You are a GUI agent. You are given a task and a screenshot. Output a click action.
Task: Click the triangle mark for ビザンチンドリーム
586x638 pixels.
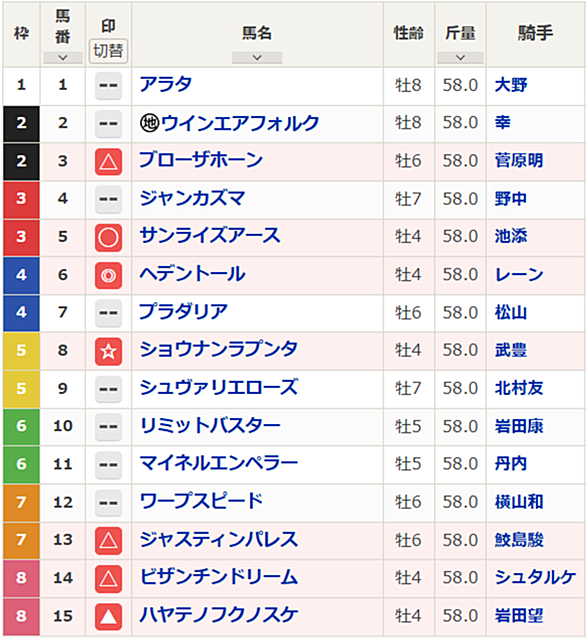(x=108, y=579)
